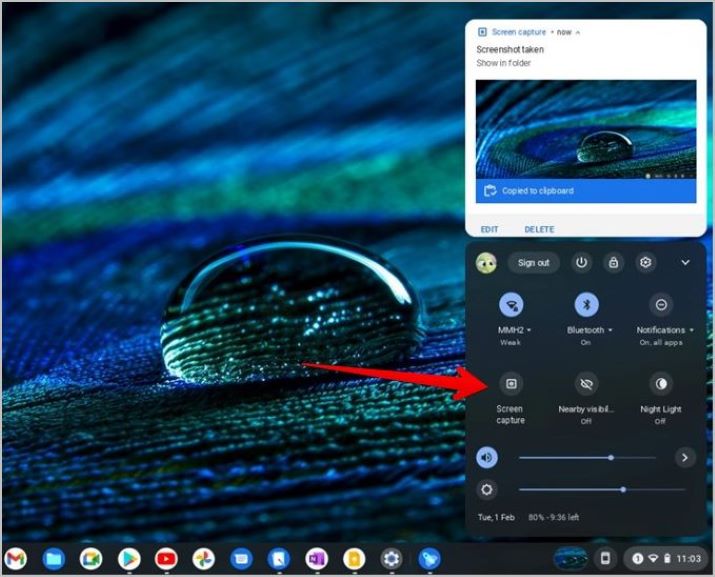This screenshot has height=577, width=715.
Task: Click Sign out button
Action: tap(533, 263)
